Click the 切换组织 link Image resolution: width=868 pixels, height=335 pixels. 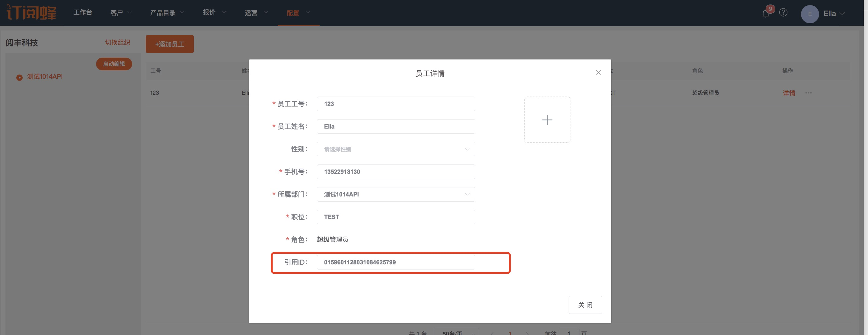pos(117,43)
